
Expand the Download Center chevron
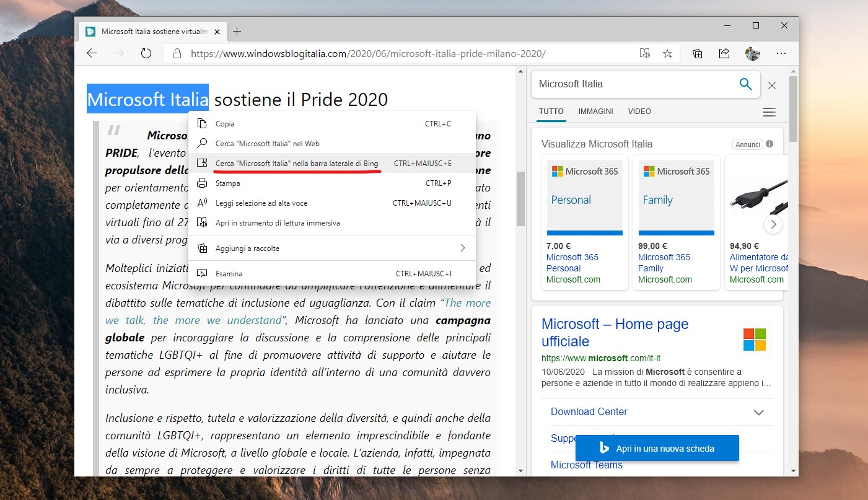pyautogui.click(x=758, y=412)
